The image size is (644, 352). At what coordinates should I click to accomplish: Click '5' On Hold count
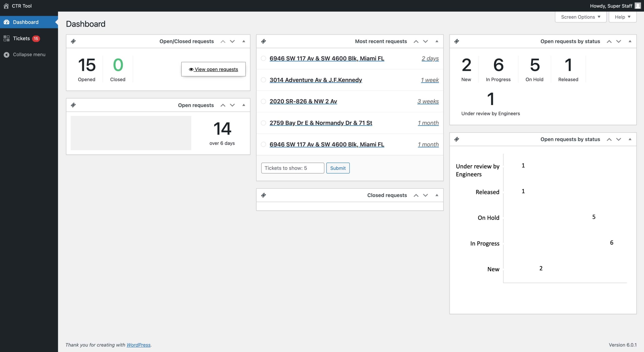coord(535,65)
